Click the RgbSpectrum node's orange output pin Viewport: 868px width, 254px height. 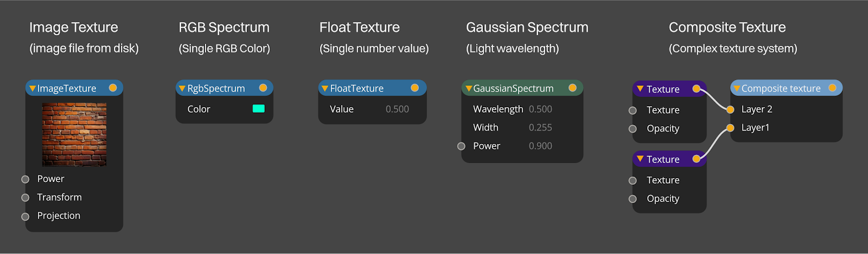pyautogui.click(x=263, y=88)
